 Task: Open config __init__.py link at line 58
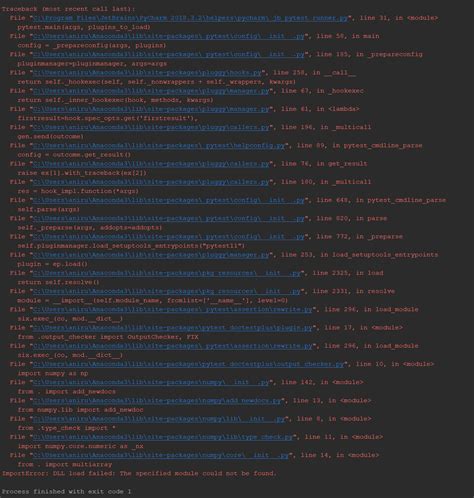pyautogui.click(x=169, y=36)
